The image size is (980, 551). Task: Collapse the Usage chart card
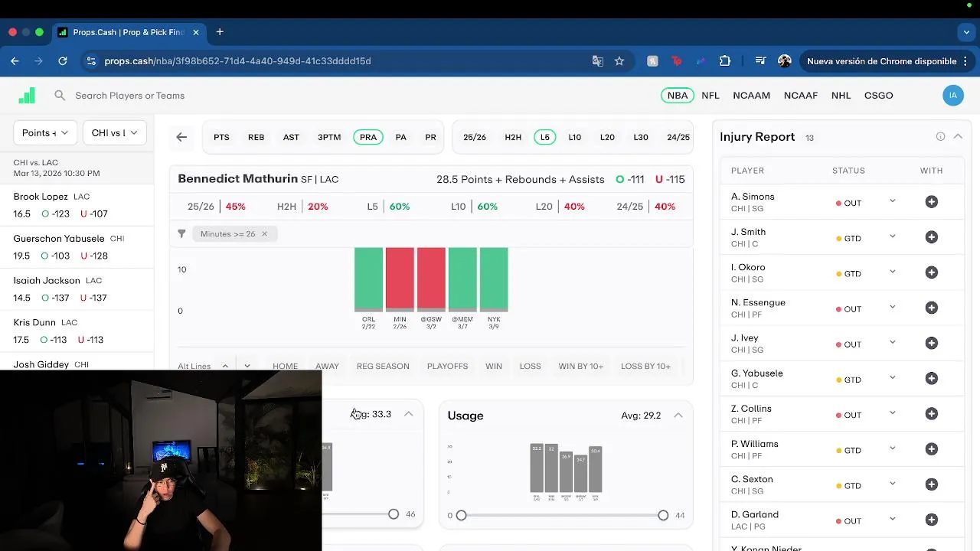pos(678,416)
